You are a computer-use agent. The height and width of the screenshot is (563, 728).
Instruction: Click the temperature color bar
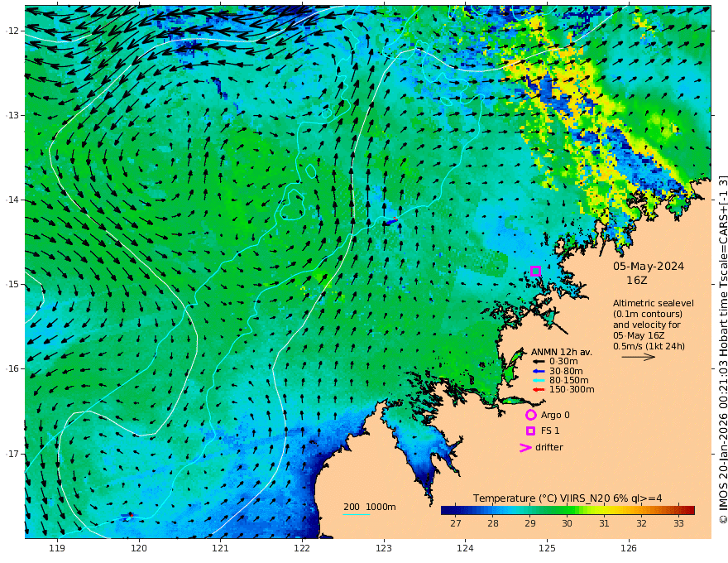(x=568, y=511)
